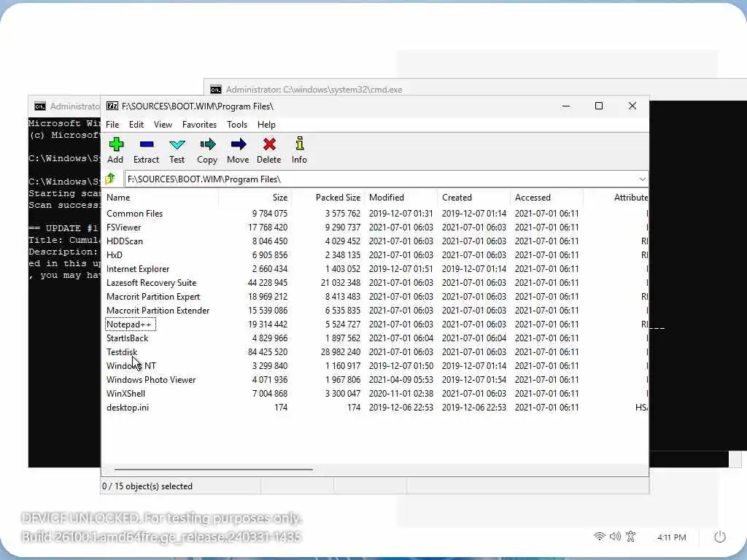Click modified date 2021-04-09 05:53
The width and height of the screenshot is (747, 560).
coord(400,379)
